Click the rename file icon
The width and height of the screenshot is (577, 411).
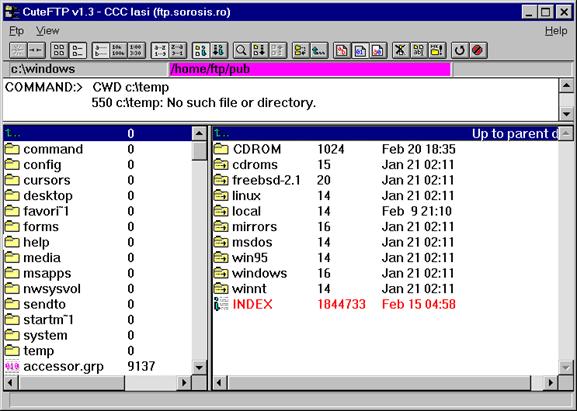click(419, 50)
